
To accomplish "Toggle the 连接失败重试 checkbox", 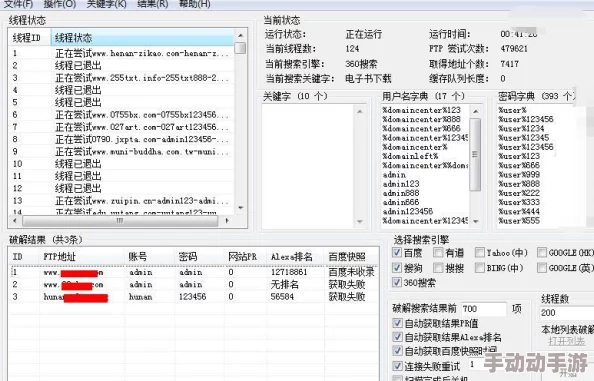I will pyautogui.click(x=397, y=366).
